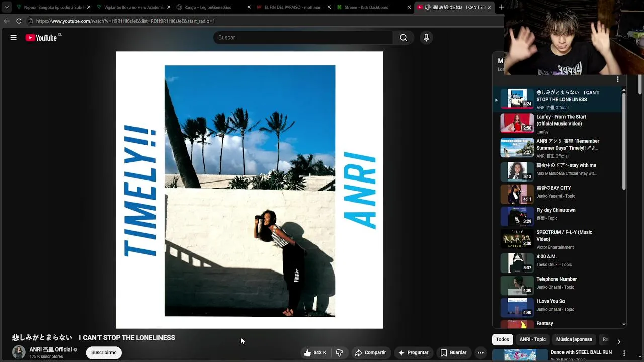Viewport: 644px width, 362px height.
Task: Click the magnifier search button
Action: (x=404, y=38)
